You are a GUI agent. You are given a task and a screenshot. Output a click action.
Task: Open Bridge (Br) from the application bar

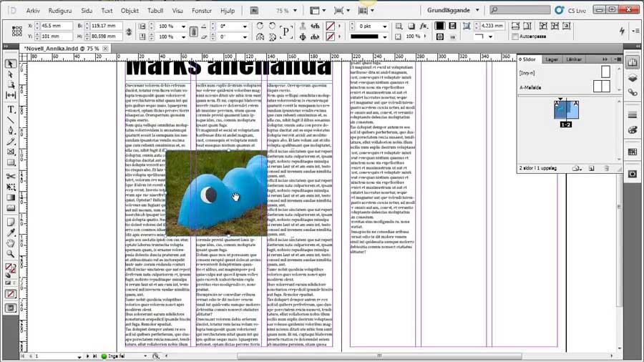[x=255, y=10]
